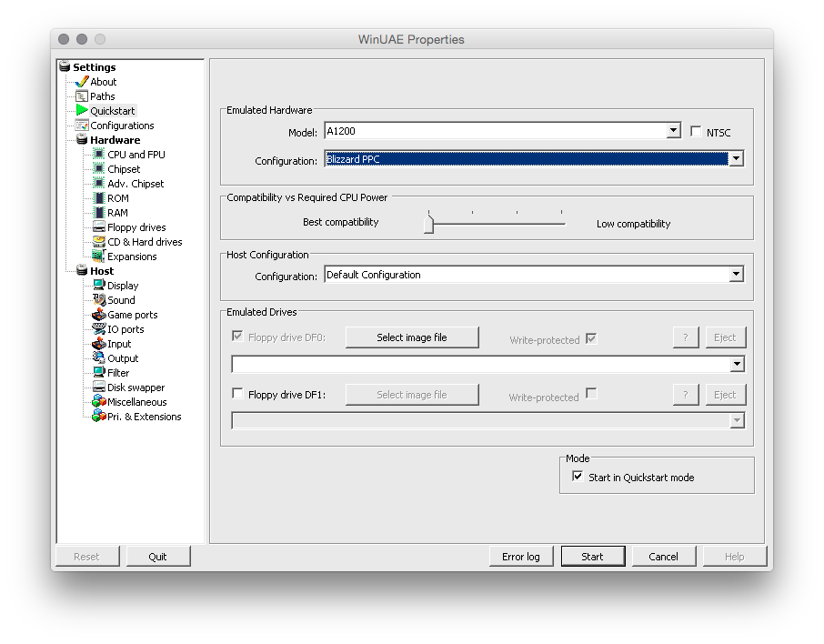Click the compatibility slider thumb
Screen dimensions: 824x644
[x=428, y=223]
